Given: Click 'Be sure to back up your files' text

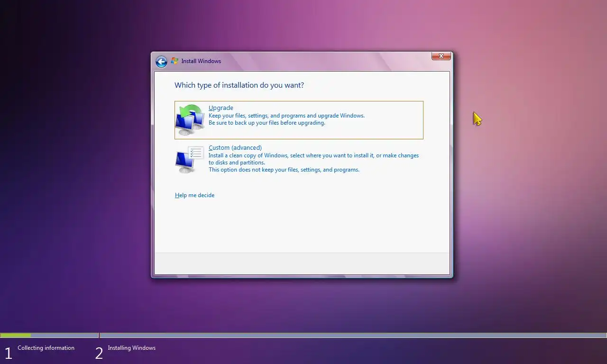Looking at the screenshot, I should click(267, 123).
